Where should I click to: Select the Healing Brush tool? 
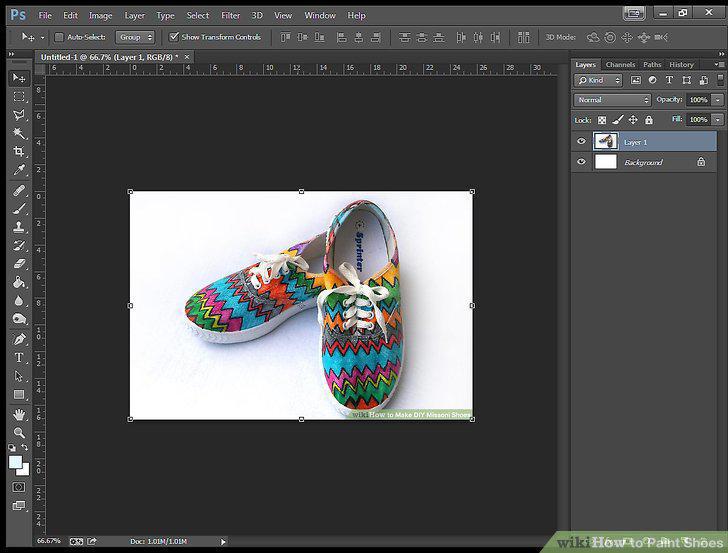coord(19,190)
